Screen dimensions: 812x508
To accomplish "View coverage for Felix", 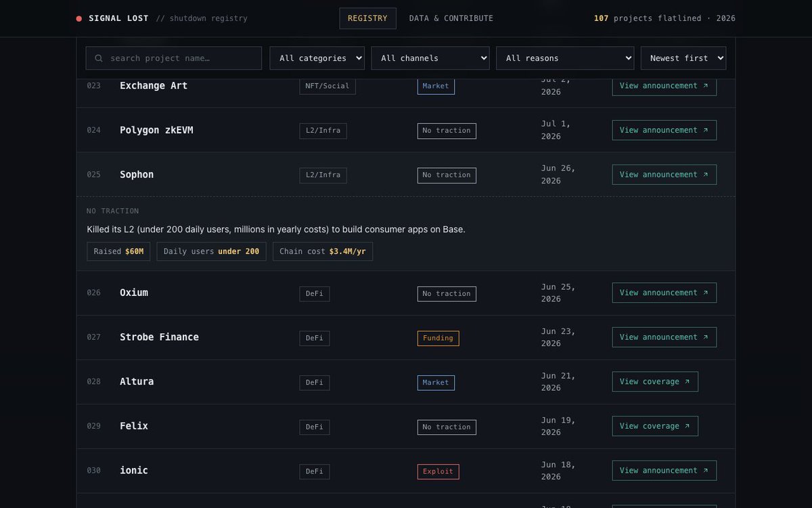I will 655,426.
